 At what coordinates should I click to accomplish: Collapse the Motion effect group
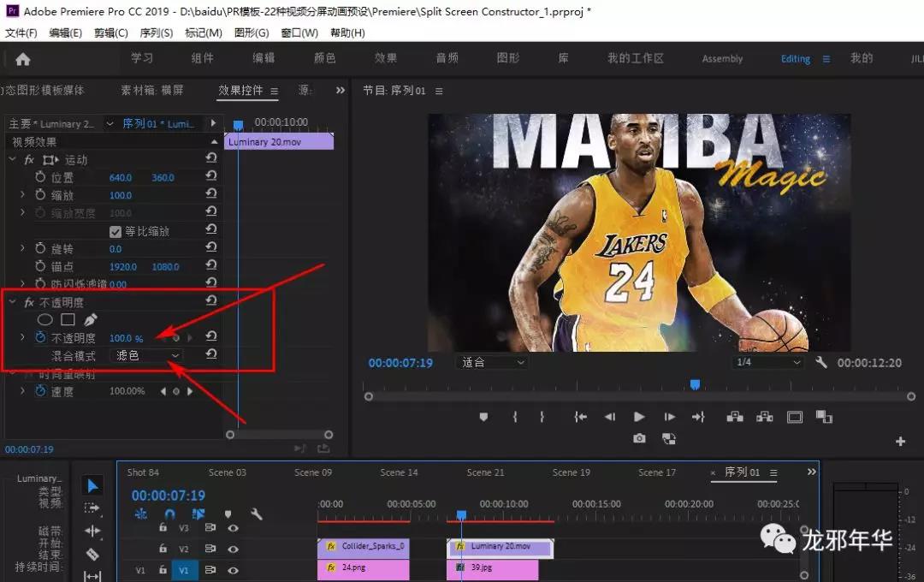12,159
